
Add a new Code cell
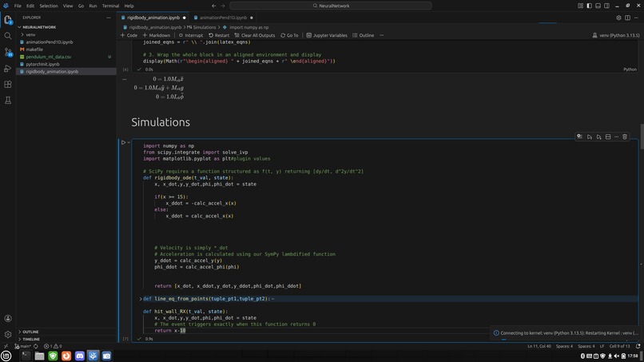tap(129, 35)
